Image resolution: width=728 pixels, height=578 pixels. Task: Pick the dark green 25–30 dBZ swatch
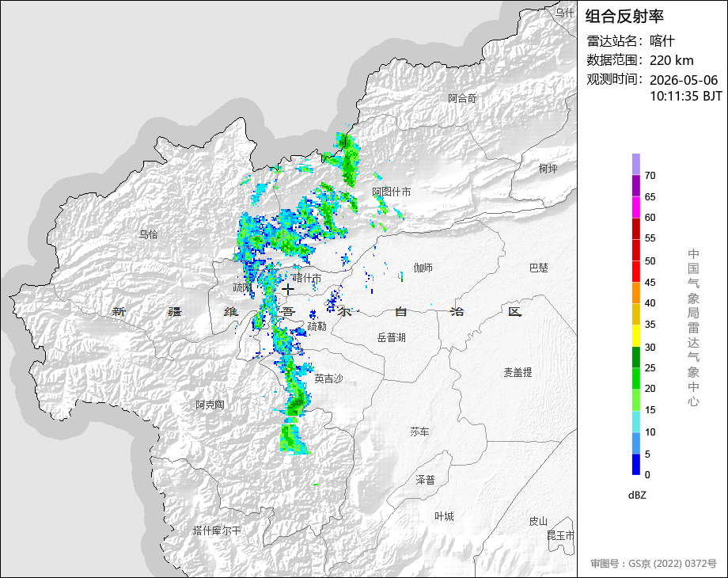[636, 357]
